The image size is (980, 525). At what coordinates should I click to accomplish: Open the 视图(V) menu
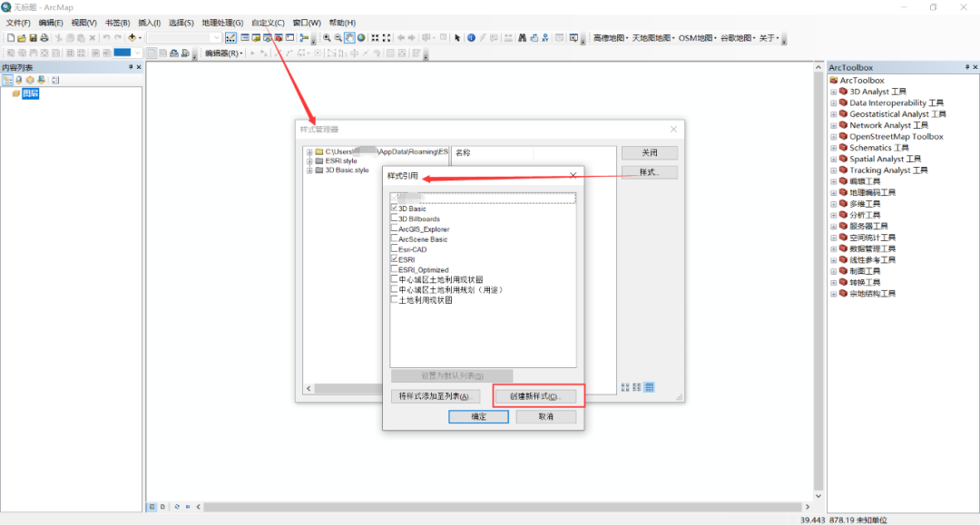click(x=83, y=23)
